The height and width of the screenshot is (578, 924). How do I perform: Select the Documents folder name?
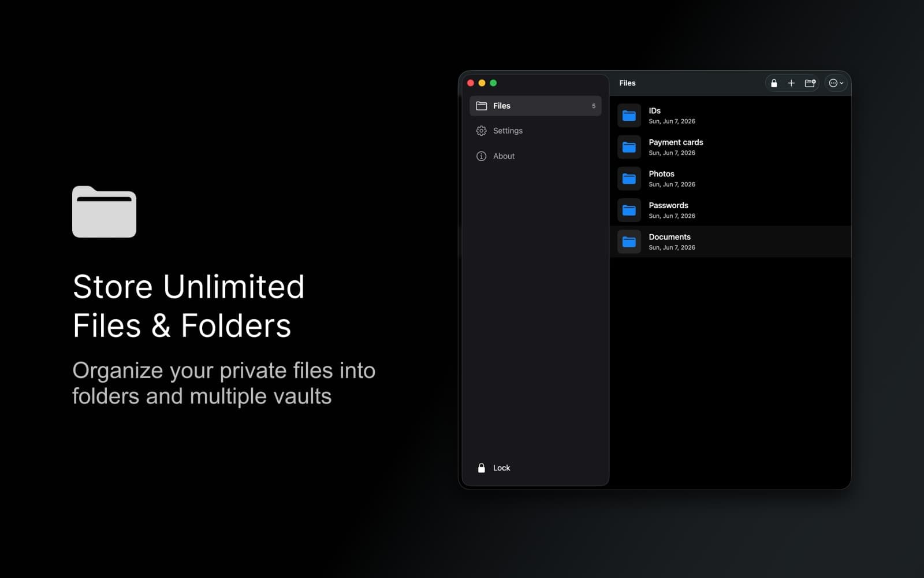669,237
